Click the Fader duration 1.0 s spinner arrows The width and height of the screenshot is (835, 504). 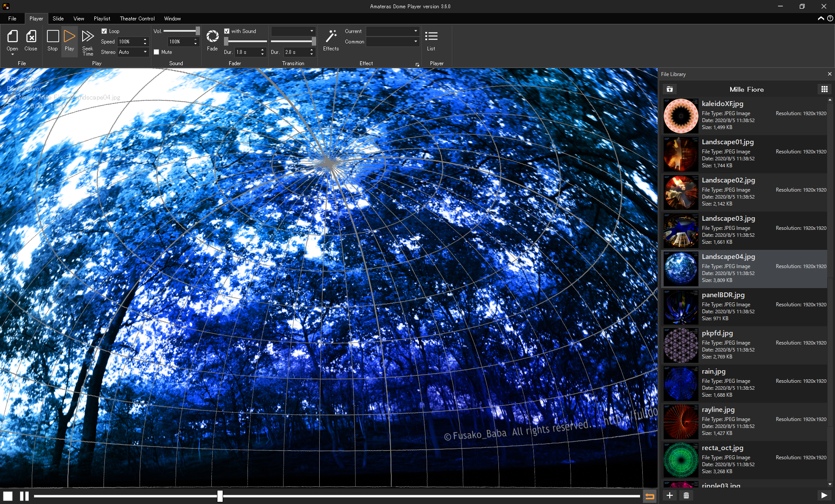[262, 52]
